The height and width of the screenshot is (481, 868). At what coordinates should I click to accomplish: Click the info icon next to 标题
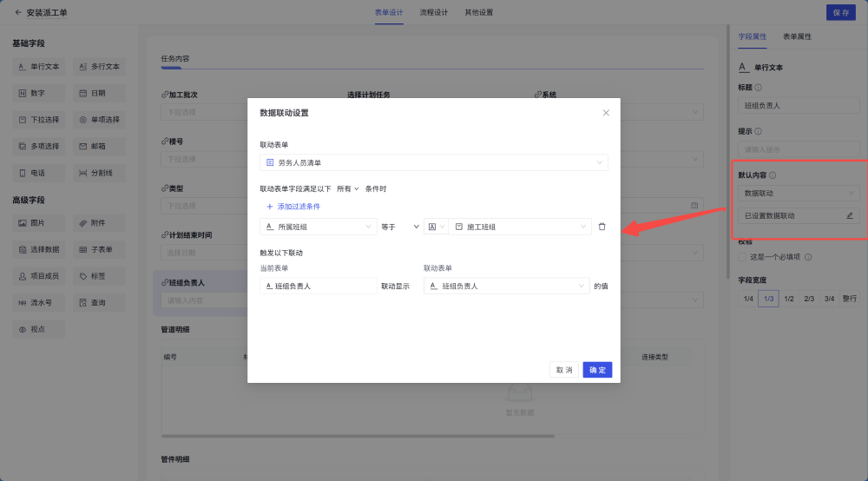click(759, 87)
